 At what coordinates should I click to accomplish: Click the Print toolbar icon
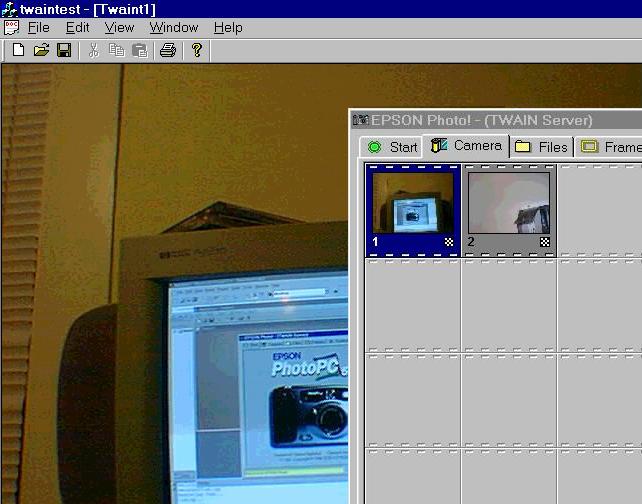coord(168,50)
